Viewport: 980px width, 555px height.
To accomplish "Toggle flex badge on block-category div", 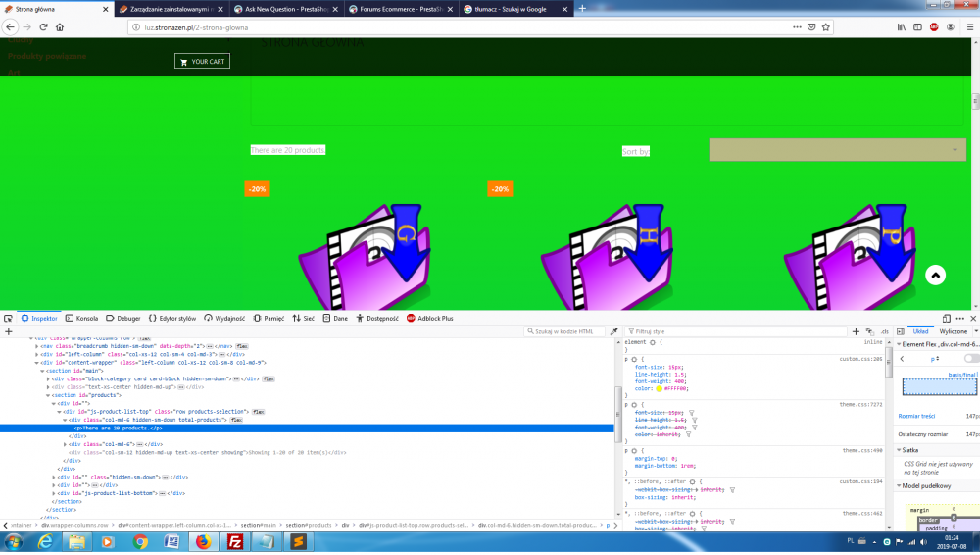I will [x=269, y=379].
